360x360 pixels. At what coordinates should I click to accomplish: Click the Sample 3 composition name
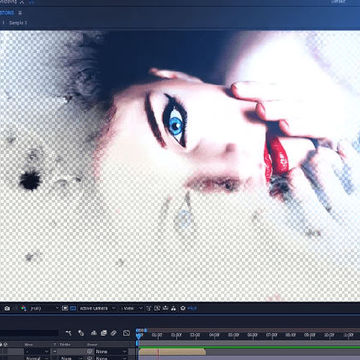tap(18, 23)
